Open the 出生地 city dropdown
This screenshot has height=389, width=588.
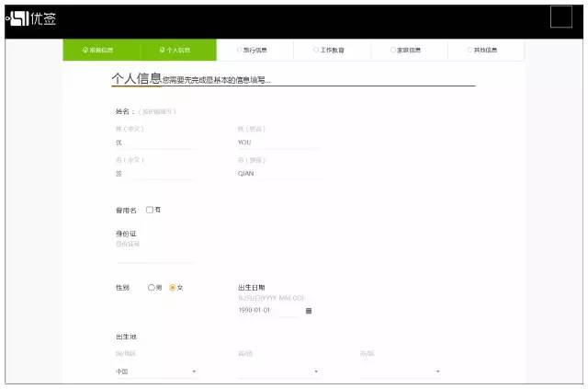click(x=401, y=372)
